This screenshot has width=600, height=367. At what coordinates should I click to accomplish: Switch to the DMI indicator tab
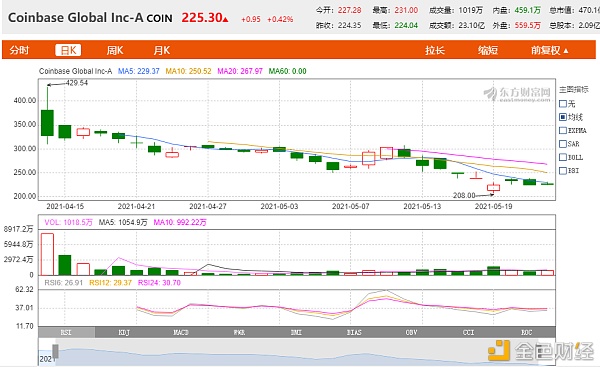pyautogui.click(x=296, y=332)
